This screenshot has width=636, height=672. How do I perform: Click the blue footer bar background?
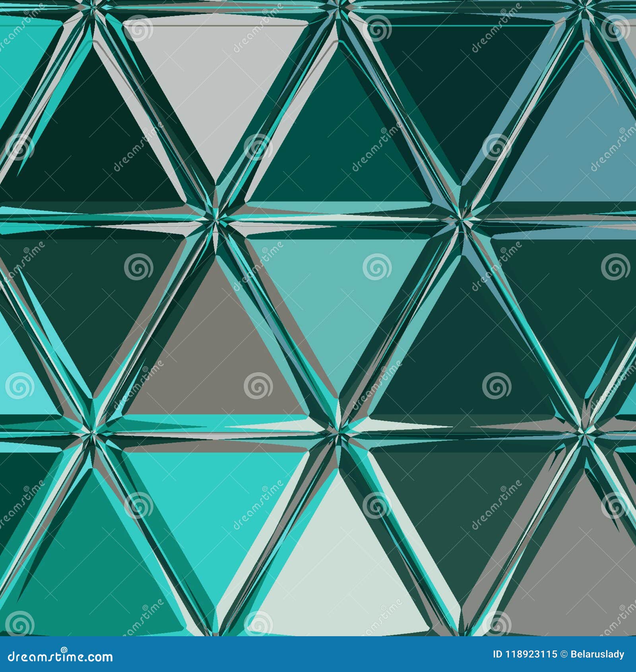point(278,660)
